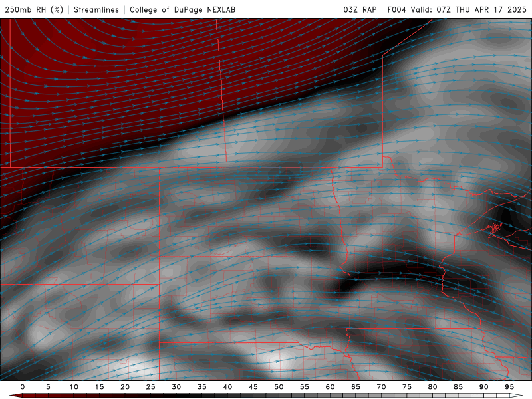Click the '03Z RAP' model run label

tap(360, 9)
